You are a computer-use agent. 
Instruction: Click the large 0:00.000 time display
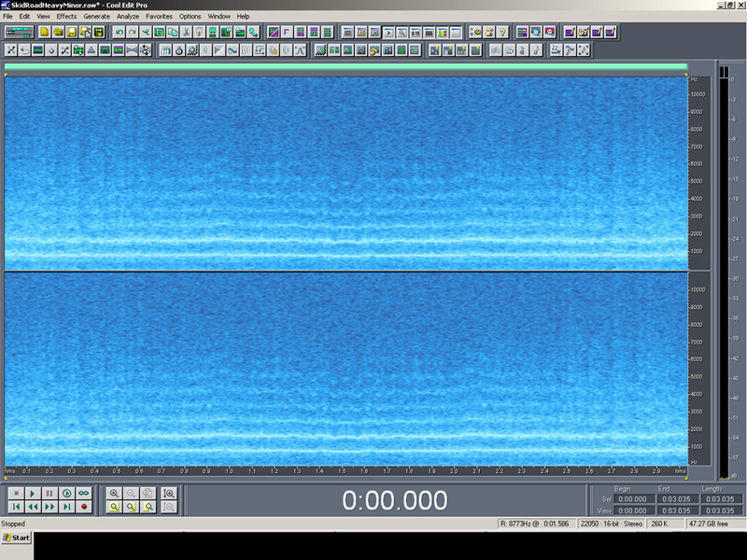coord(394,500)
